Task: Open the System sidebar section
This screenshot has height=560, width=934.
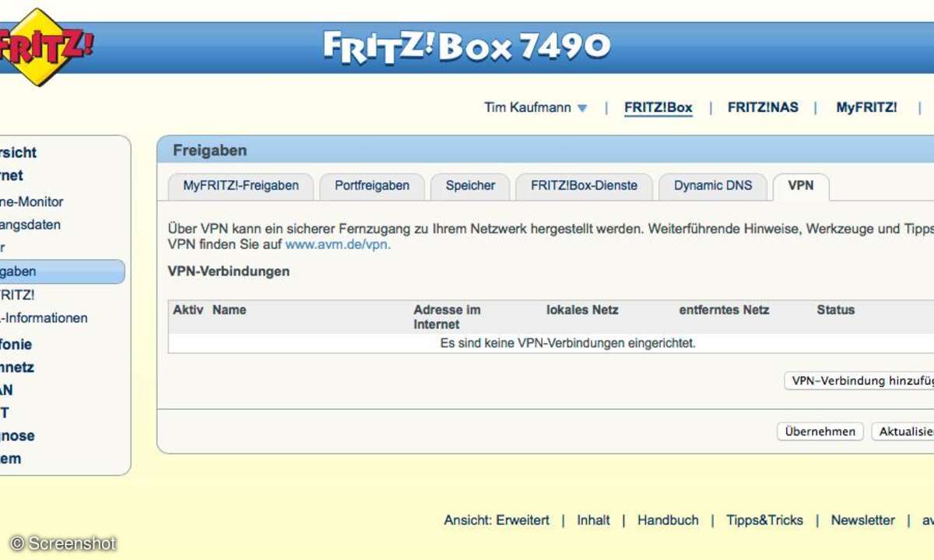Action: coord(11,458)
